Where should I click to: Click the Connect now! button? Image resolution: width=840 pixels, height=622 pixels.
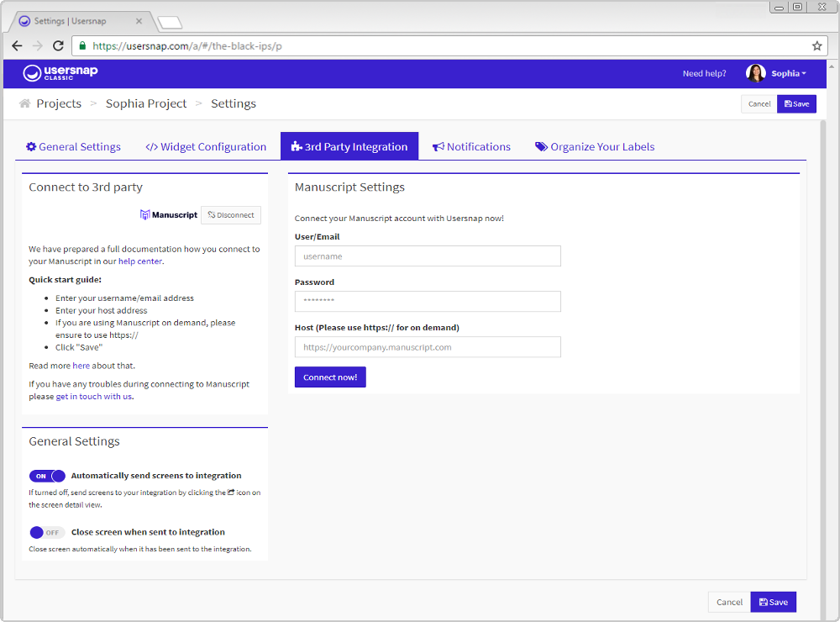click(x=330, y=377)
